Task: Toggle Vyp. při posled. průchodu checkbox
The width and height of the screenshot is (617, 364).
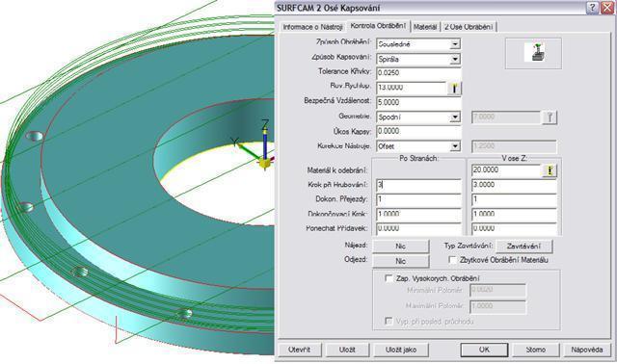Action: point(389,322)
